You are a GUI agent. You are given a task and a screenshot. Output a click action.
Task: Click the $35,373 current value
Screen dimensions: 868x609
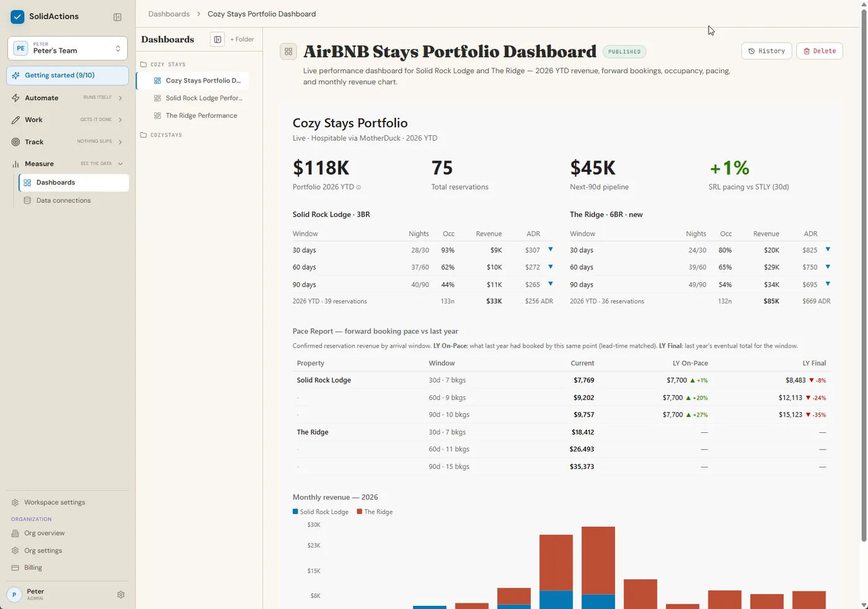[x=582, y=466]
